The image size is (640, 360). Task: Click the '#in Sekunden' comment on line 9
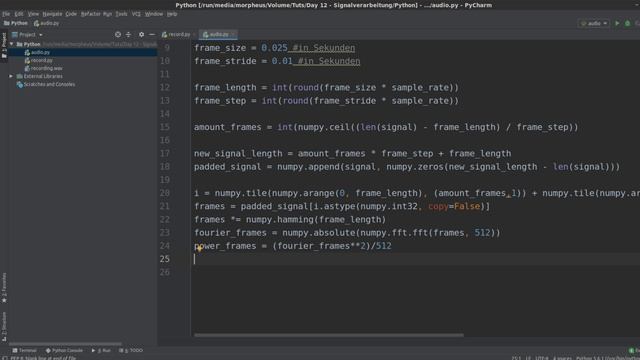(324, 48)
